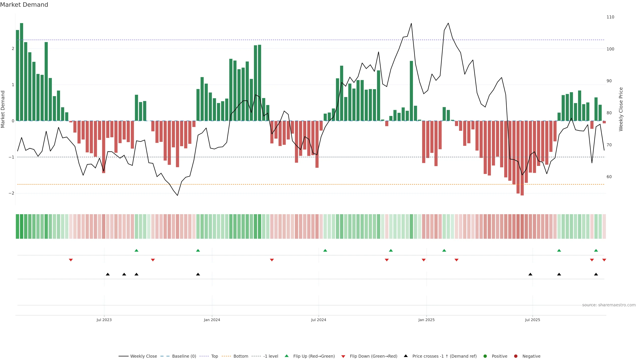
Task: Click the last red flip-down marker on right
Action: 604,260
